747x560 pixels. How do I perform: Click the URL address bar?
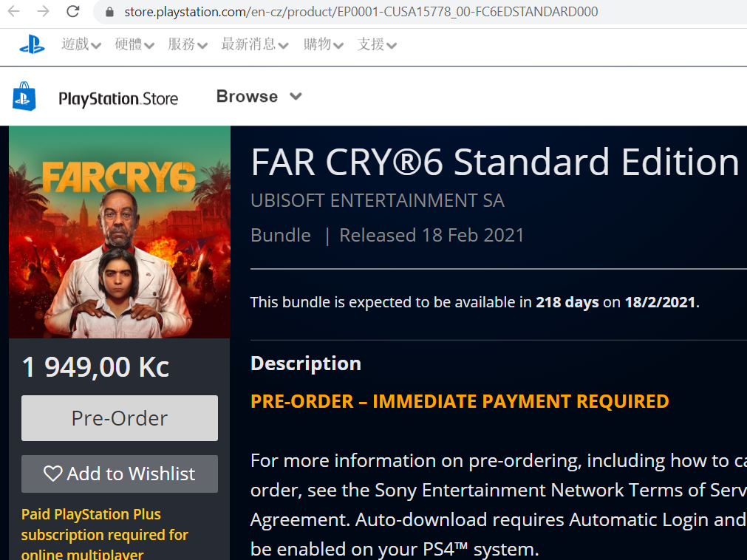[419, 11]
